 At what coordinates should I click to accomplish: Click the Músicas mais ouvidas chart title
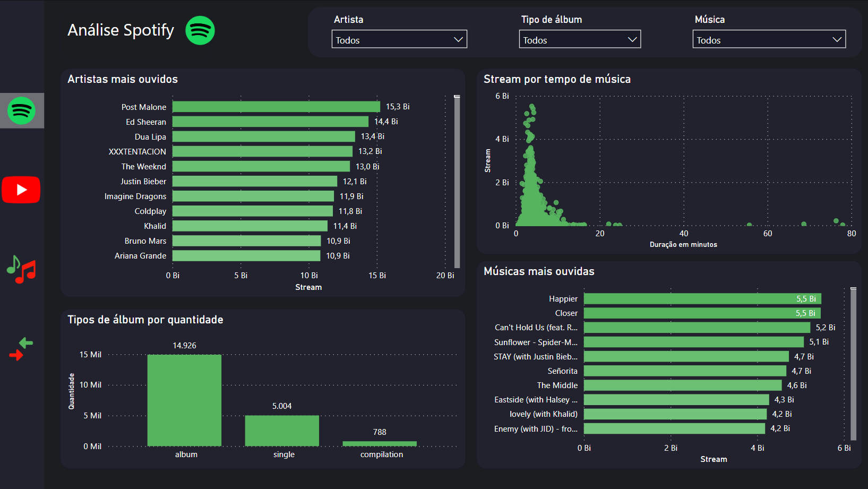pyautogui.click(x=539, y=271)
